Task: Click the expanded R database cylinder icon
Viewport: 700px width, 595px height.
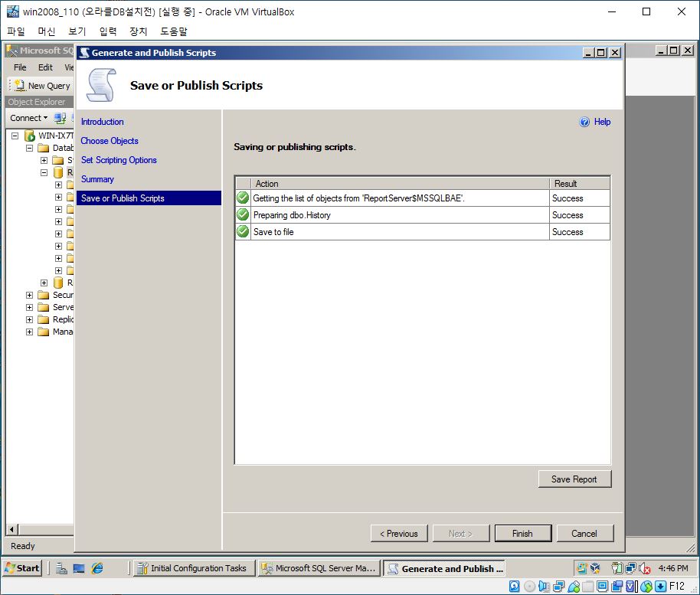Action: pos(58,172)
